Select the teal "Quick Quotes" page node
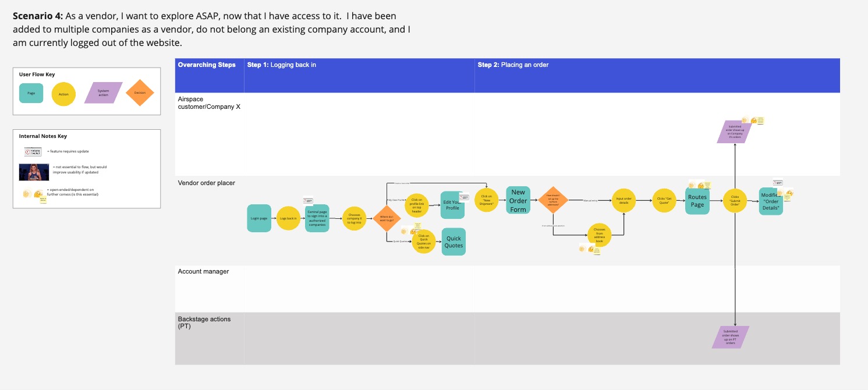The width and height of the screenshot is (868, 390). (x=454, y=242)
